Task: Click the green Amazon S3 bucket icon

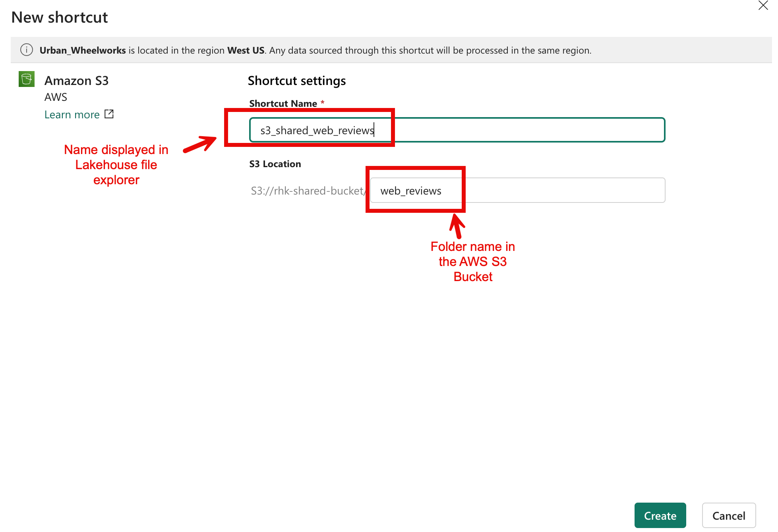Action: [27, 79]
